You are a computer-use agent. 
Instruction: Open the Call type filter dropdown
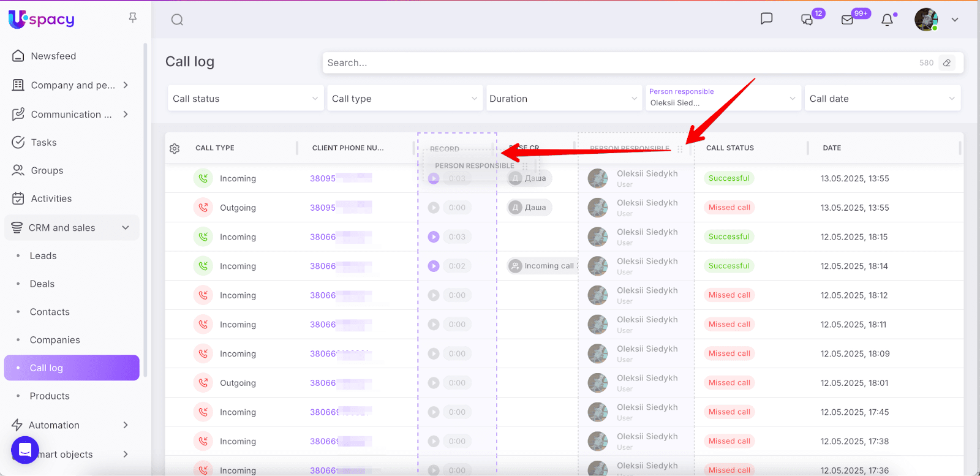404,99
